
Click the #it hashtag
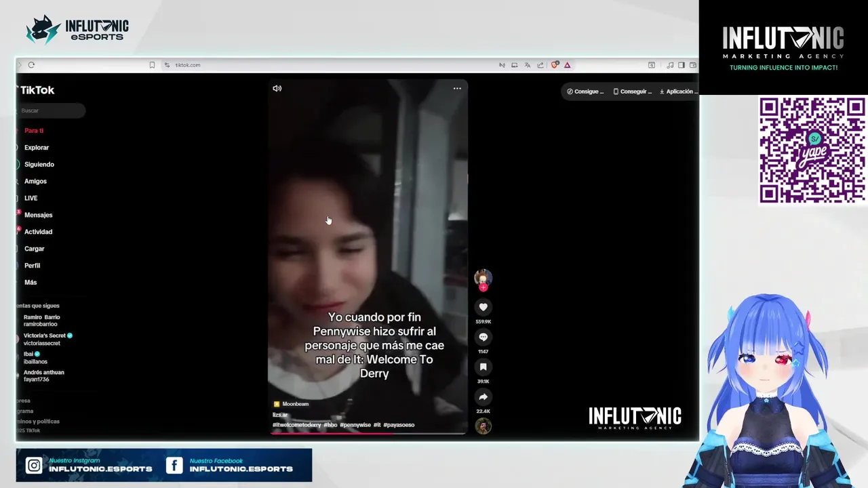coord(377,425)
